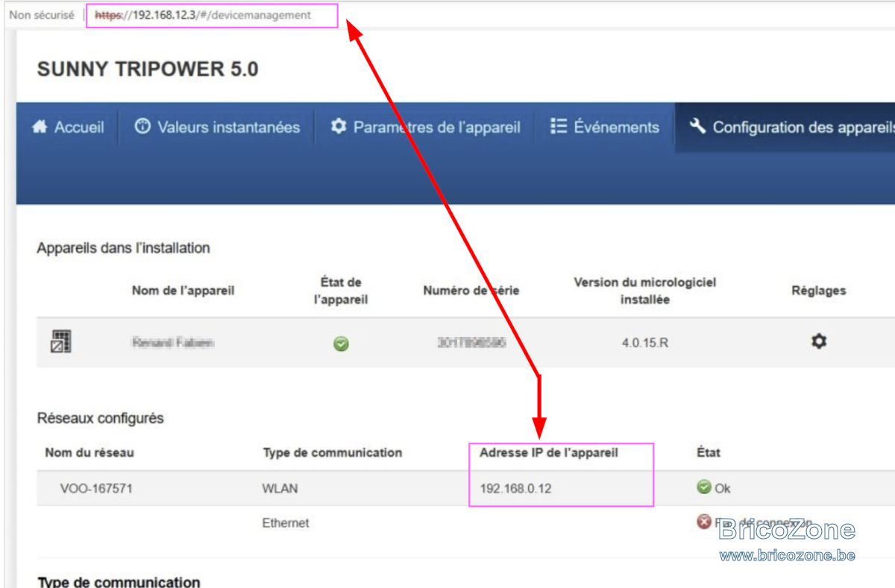Click the SUNNY TRIPOWER 5.0 title
The height and width of the screenshot is (588, 895).
click(x=148, y=69)
